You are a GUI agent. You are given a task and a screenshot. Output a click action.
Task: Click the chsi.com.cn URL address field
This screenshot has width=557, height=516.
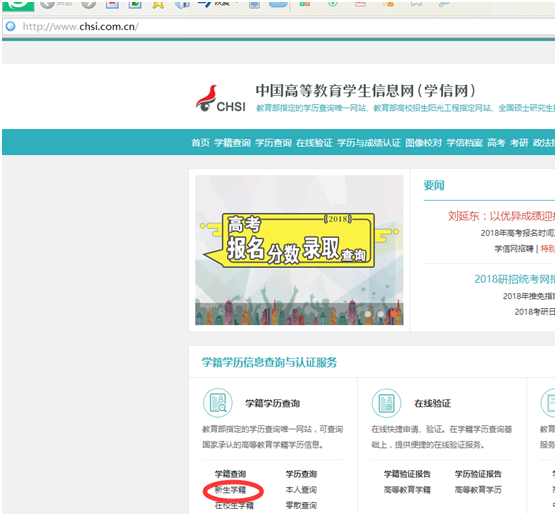(279, 27)
